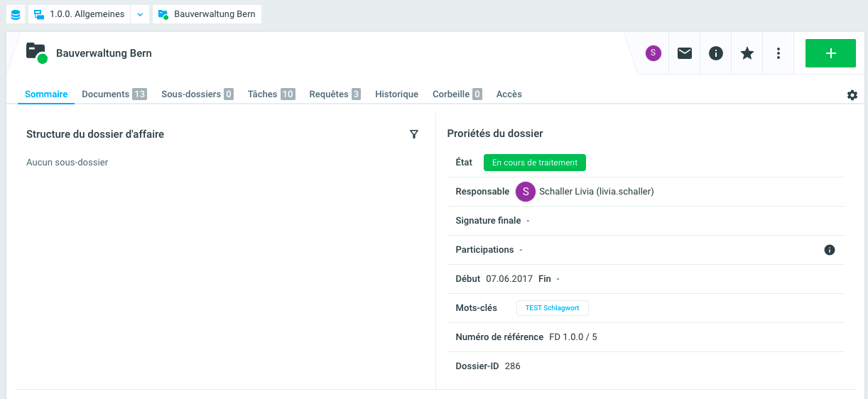Open the mail envelope icon

[685, 53]
